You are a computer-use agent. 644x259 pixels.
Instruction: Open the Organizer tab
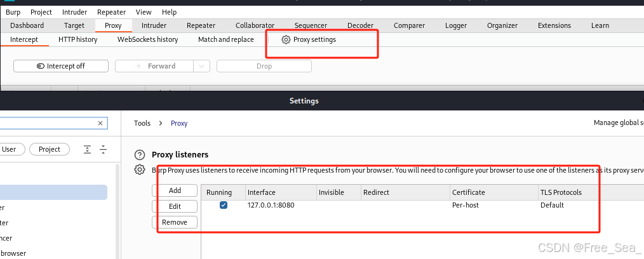pos(502,25)
